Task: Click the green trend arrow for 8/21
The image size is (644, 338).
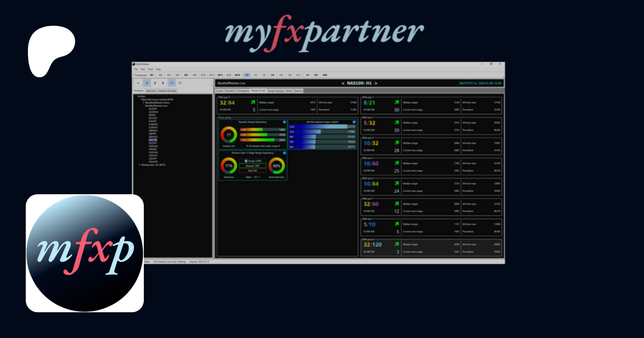Action: tap(396, 103)
